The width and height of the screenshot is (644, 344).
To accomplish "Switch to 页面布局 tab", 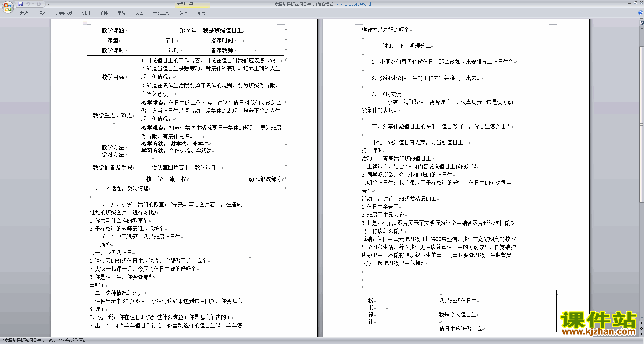I will 64,13.
